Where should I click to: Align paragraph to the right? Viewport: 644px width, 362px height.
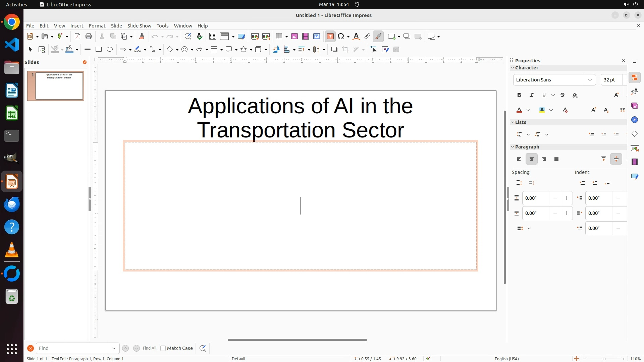(544, 159)
